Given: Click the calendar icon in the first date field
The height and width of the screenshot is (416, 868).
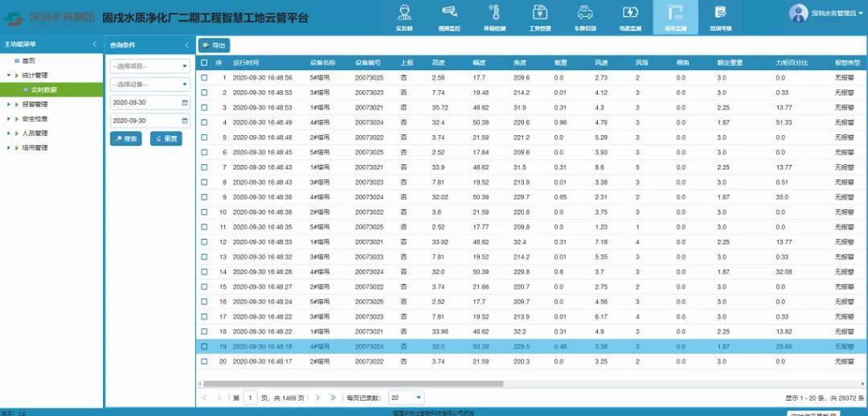Looking at the screenshot, I should (x=185, y=103).
